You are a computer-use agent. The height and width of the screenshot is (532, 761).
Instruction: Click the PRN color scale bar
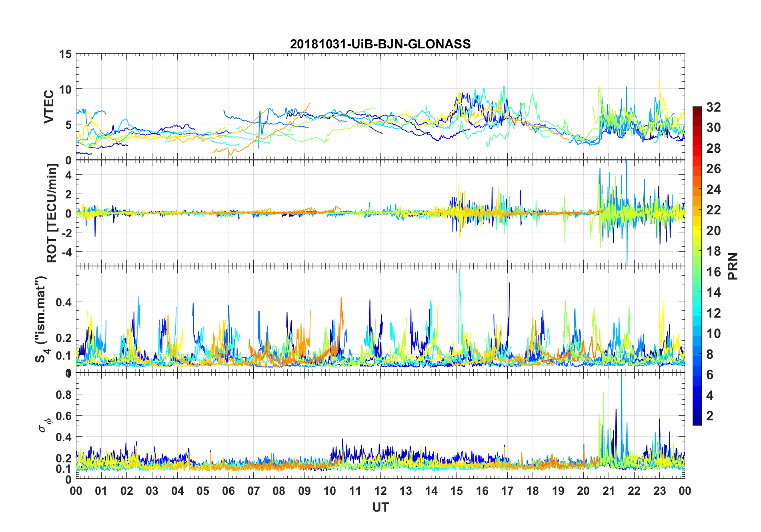[x=697, y=266]
